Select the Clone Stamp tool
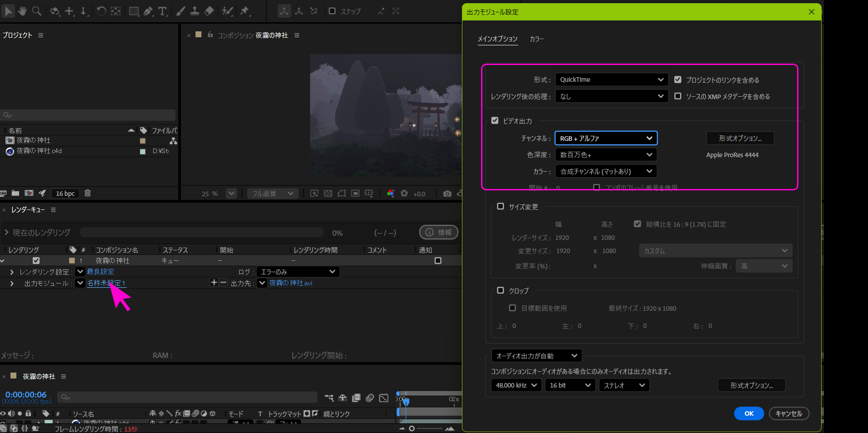This screenshot has width=868, height=433. [195, 11]
